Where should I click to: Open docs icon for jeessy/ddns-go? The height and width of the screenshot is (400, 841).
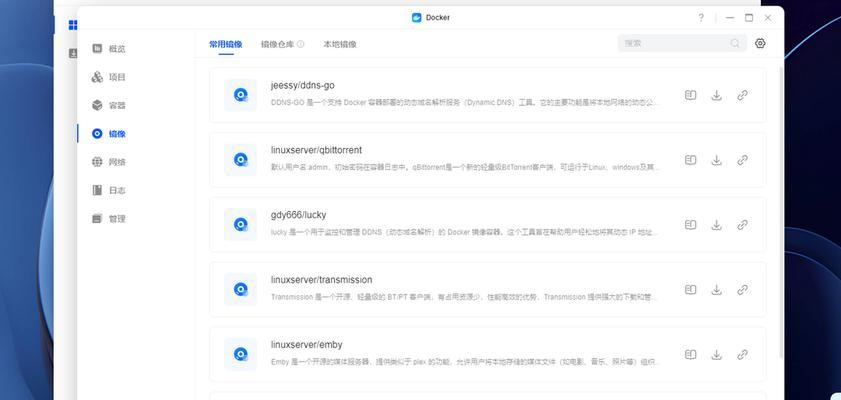coord(690,95)
